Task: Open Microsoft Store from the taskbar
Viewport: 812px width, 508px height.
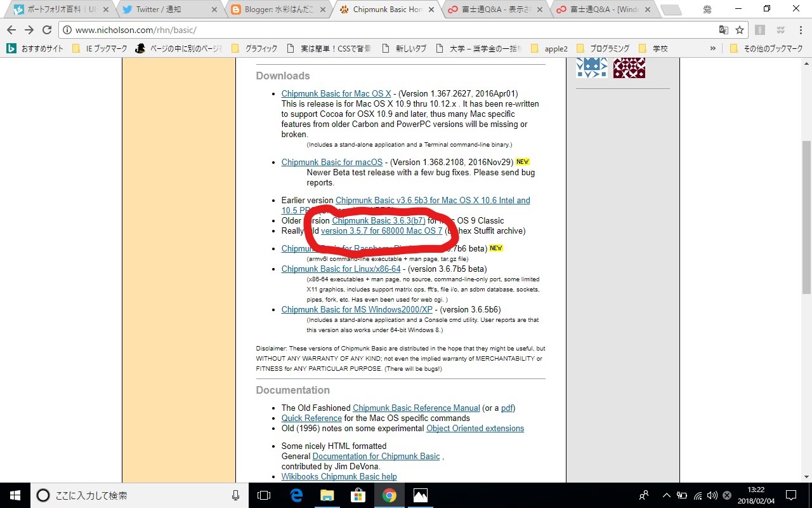Action: (x=358, y=495)
